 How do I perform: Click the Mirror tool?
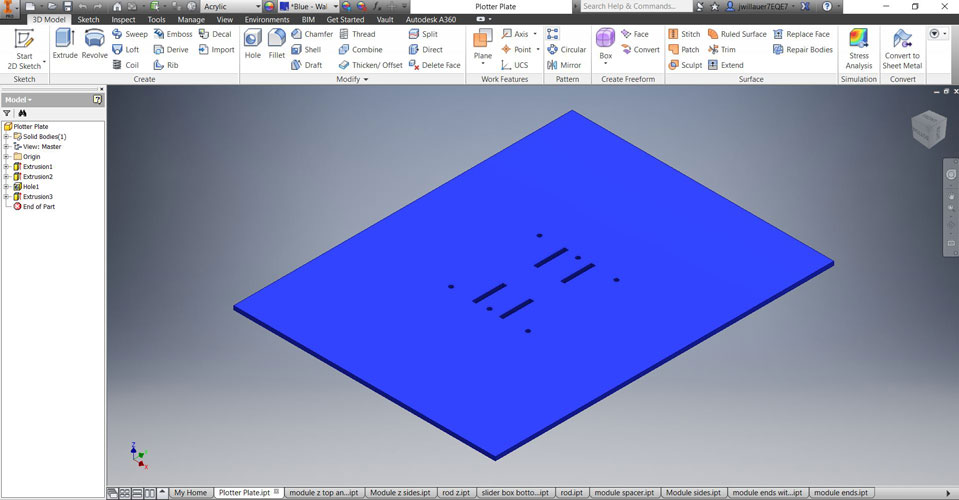click(564, 65)
